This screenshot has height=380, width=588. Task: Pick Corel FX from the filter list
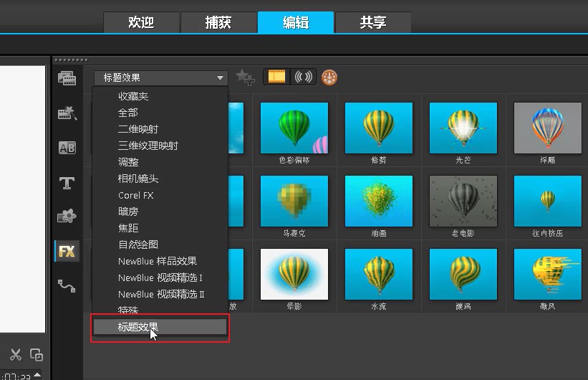[x=136, y=195]
